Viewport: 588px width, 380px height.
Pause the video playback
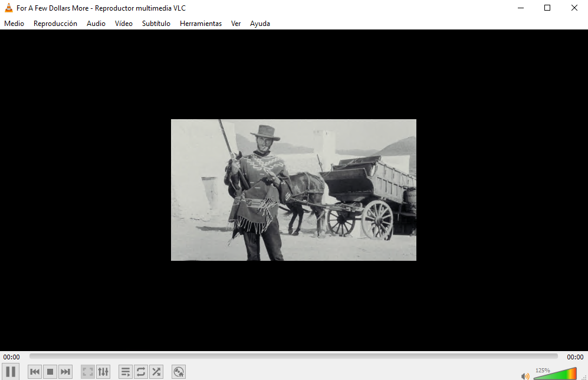click(11, 372)
